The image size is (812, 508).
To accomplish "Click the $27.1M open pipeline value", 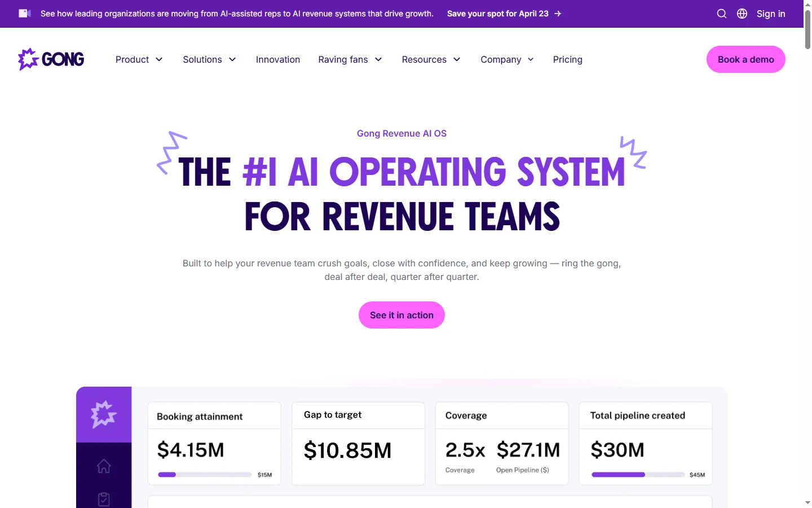I will tap(528, 450).
